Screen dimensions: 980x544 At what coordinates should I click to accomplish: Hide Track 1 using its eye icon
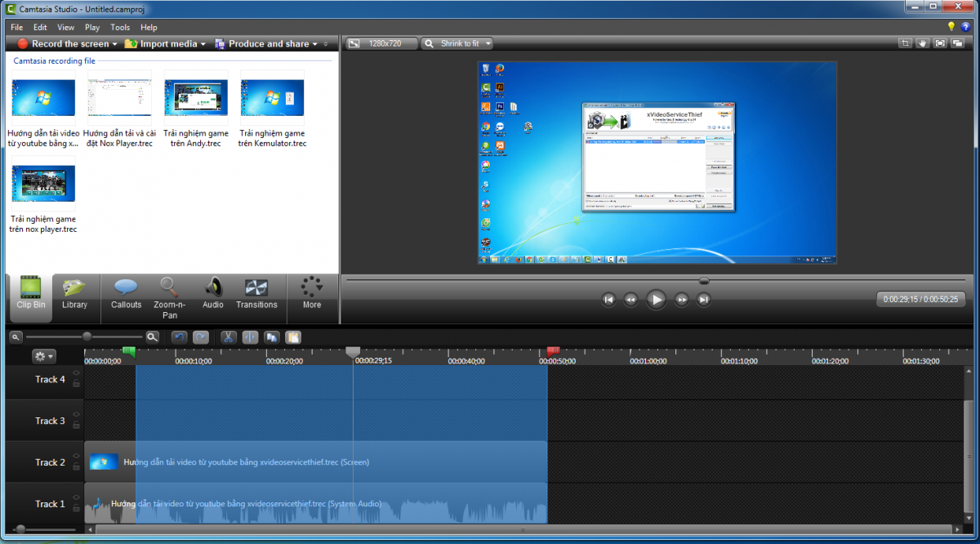[x=76, y=499]
